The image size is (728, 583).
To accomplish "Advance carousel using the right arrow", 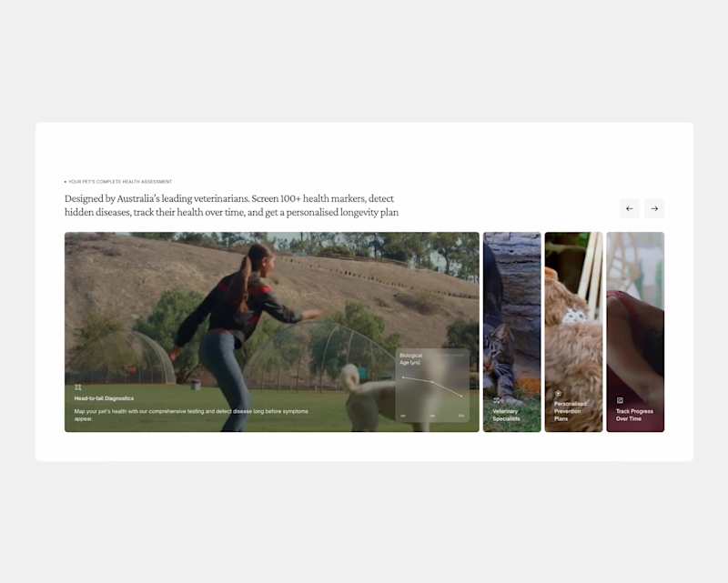I will (x=654, y=208).
